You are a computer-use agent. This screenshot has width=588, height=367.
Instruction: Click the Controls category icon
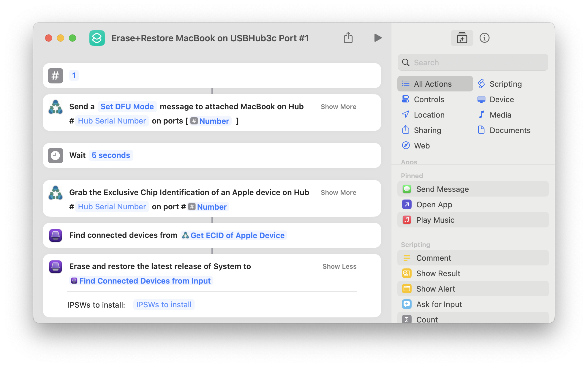tap(405, 99)
